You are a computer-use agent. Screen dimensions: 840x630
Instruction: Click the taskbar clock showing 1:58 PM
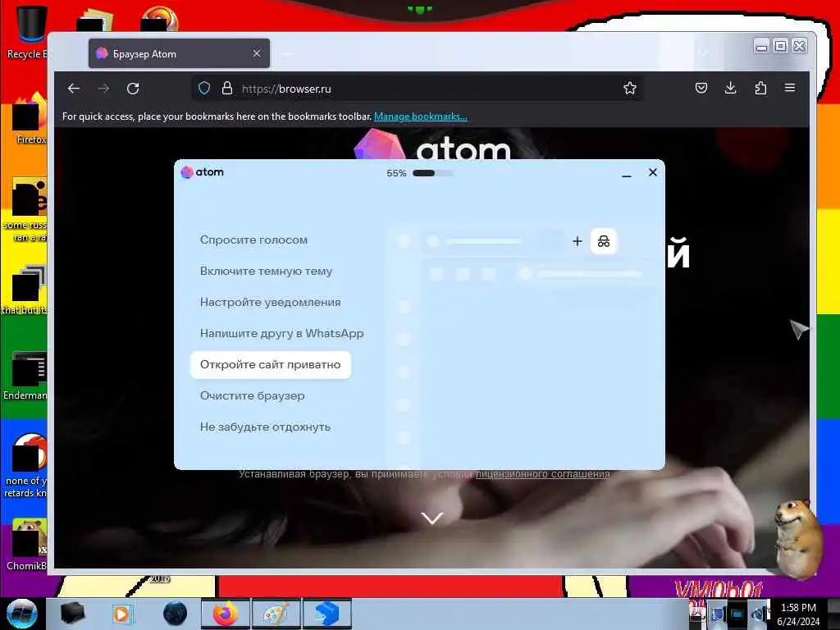tap(798, 614)
